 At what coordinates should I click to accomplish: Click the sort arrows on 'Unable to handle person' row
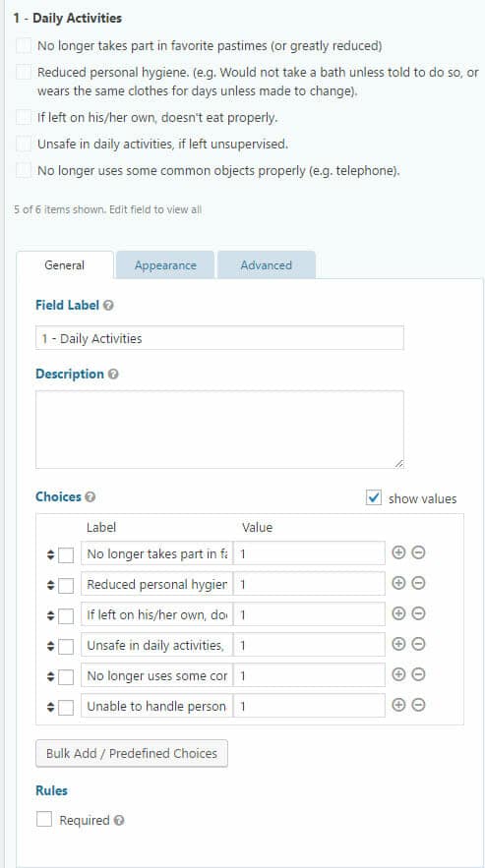point(50,707)
